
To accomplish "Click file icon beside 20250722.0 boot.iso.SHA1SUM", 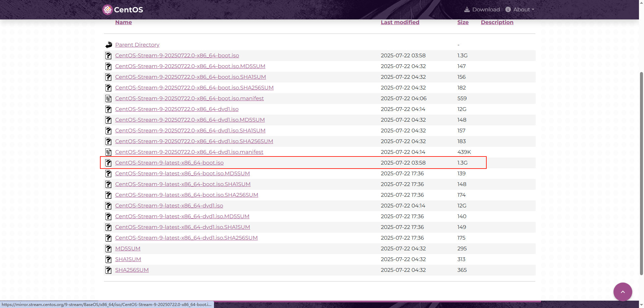I will tap(108, 77).
